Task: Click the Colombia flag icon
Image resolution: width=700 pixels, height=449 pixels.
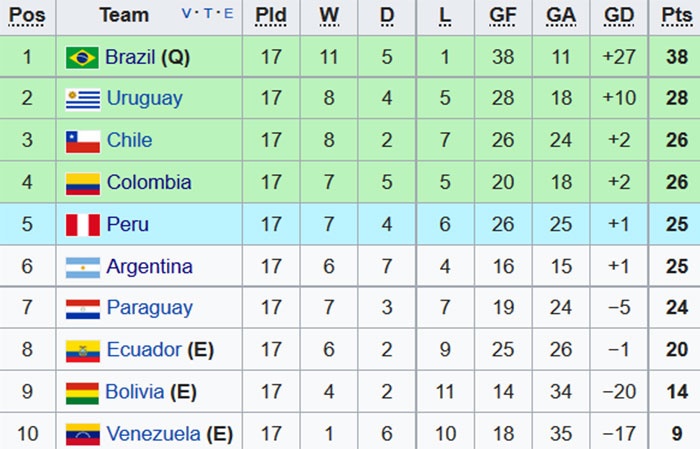Action: (x=82, y=183)
